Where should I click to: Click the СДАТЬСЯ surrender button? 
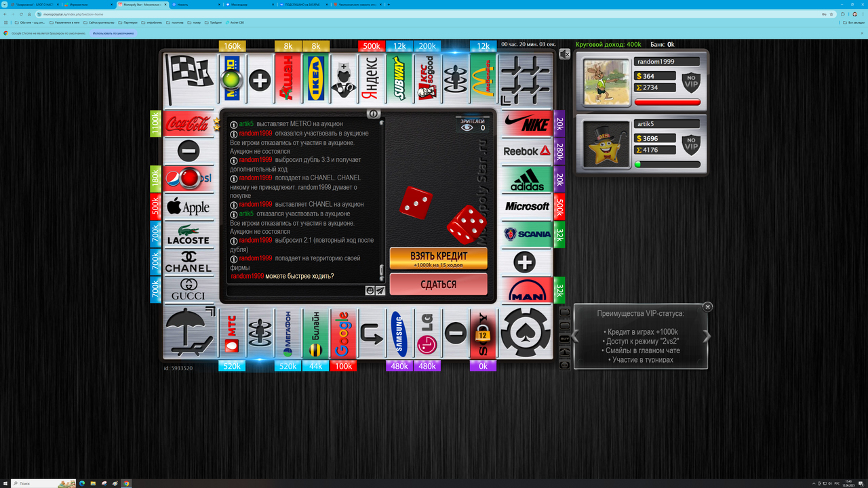[438, 284]
